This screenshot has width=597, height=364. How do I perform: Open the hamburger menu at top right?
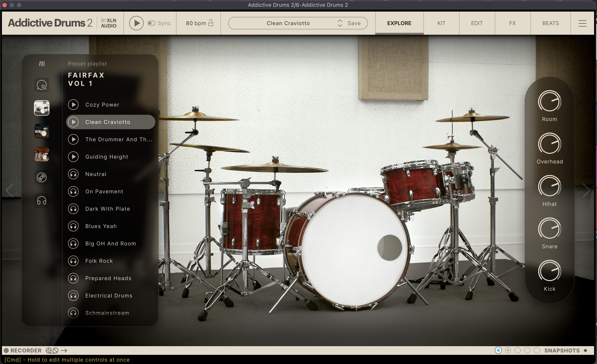(583, 23)
